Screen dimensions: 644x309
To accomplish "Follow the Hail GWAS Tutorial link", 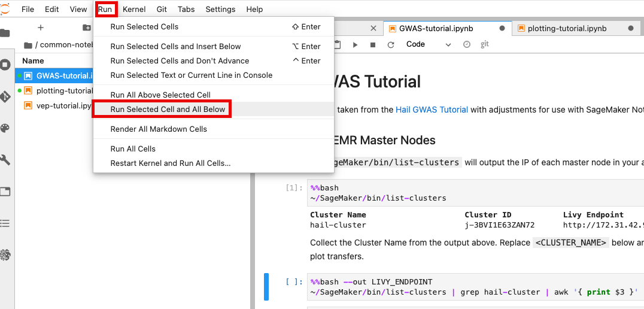I will [x=432, y=110].
